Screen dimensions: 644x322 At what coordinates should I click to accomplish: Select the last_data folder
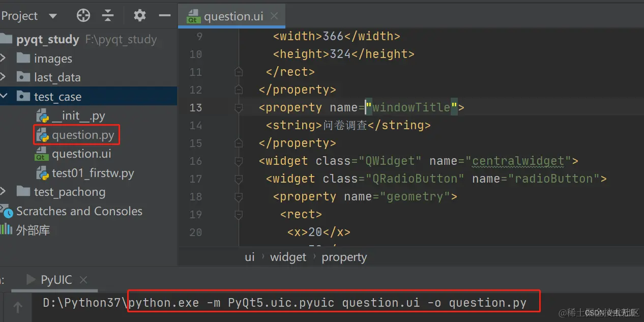pos(57,78)
